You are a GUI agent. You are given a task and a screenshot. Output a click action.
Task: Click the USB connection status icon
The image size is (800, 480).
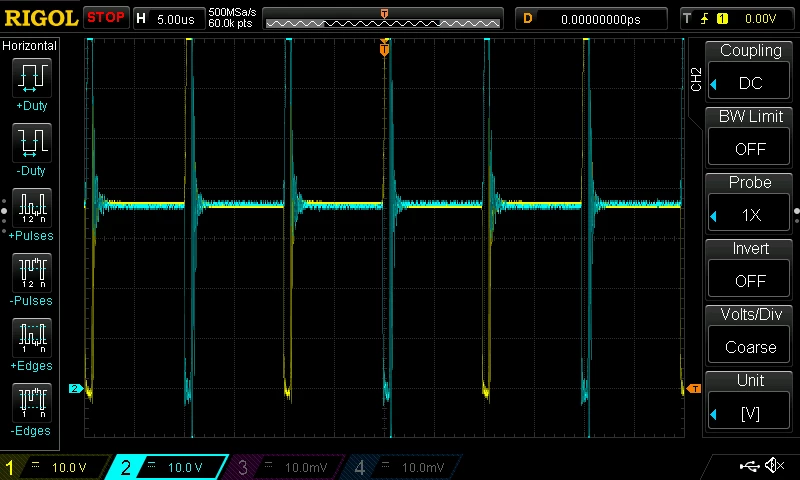[749, 465]
